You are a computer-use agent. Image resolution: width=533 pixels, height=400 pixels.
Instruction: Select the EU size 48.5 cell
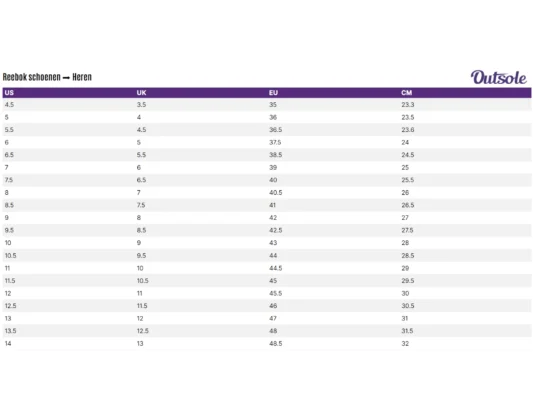276,344
